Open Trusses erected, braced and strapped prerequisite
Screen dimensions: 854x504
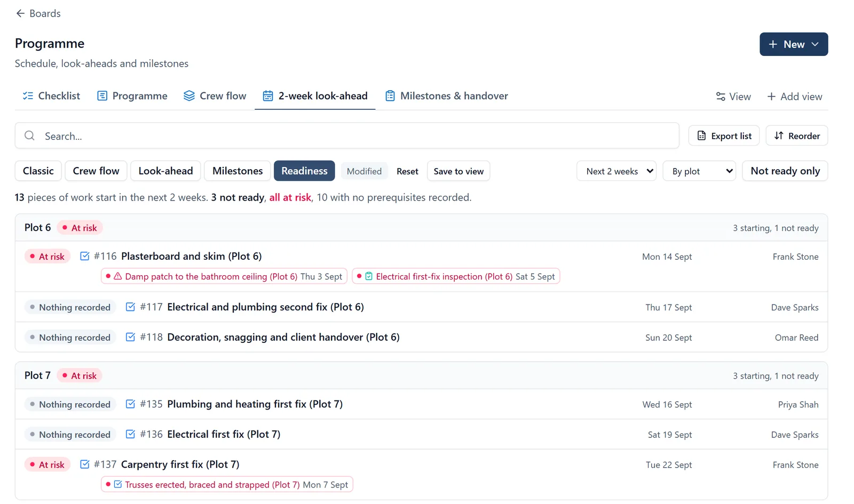point(227,484)
